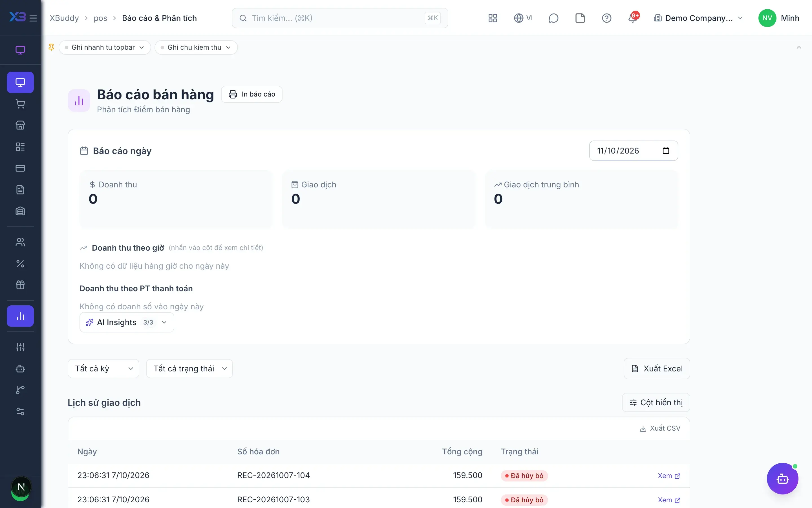The image size is (812, 508).
Task: Open the bar chart reports sidebar icon
Action: [x=20, y=316]
